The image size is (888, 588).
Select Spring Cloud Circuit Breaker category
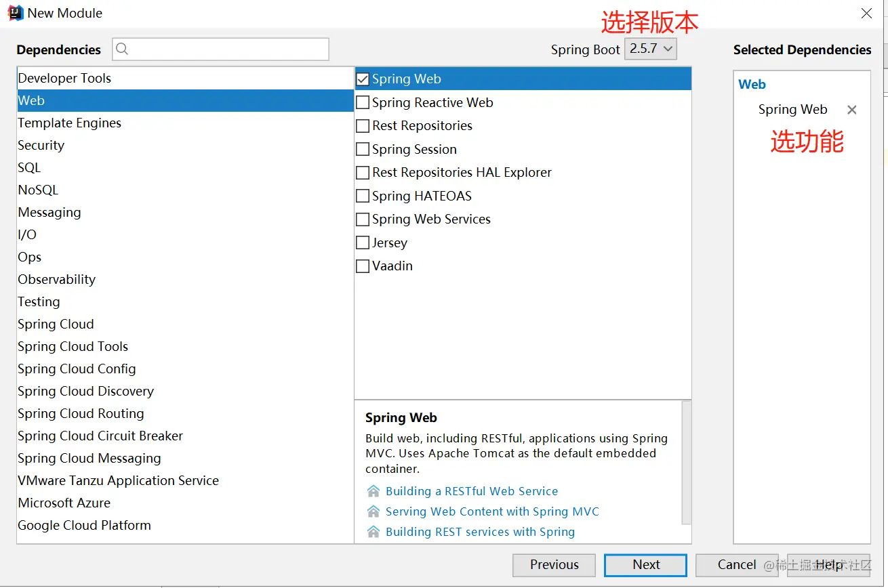185,436
